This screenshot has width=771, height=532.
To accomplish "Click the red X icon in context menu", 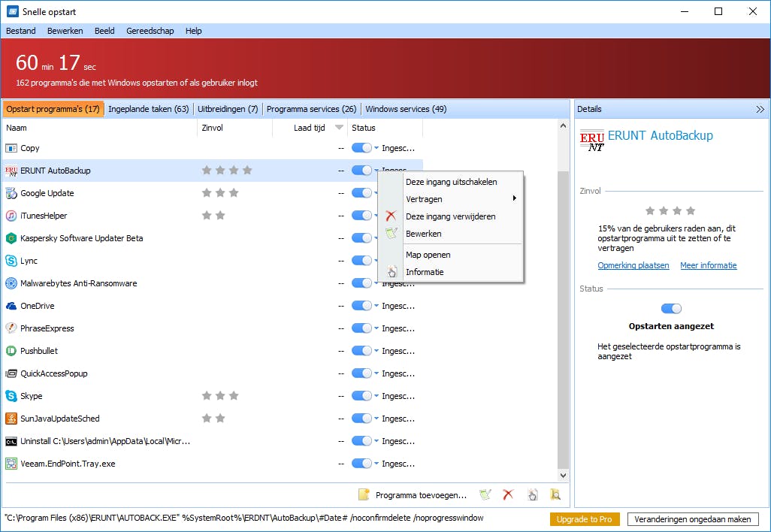I will click(391, 216).
